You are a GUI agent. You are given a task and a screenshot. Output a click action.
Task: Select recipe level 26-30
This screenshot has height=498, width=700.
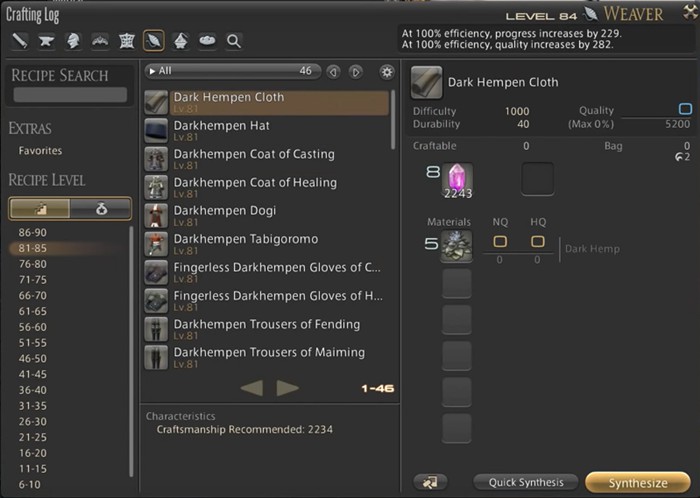(x=33, y=422)
